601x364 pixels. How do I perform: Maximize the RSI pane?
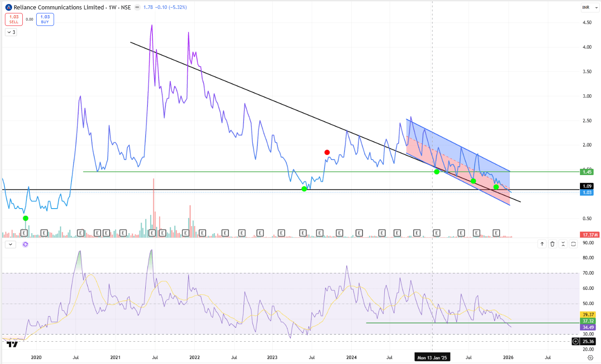point(573,244)
